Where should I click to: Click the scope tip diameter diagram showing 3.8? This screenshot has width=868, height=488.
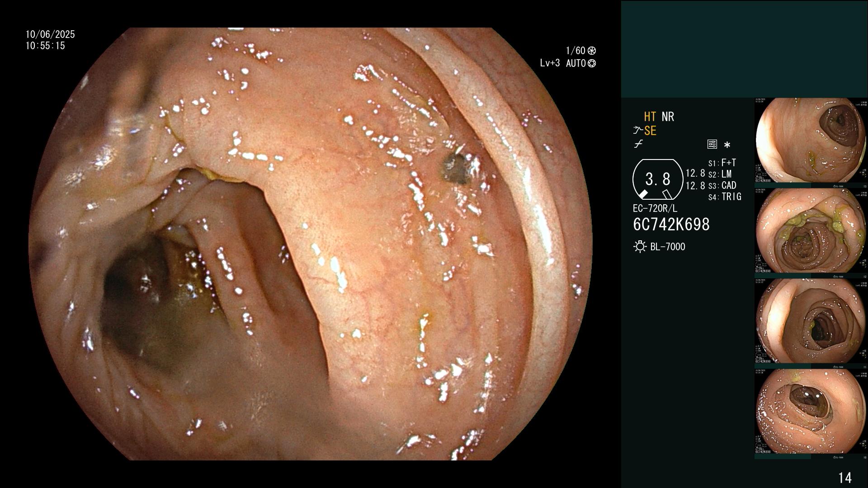click(x=658, y=179)
